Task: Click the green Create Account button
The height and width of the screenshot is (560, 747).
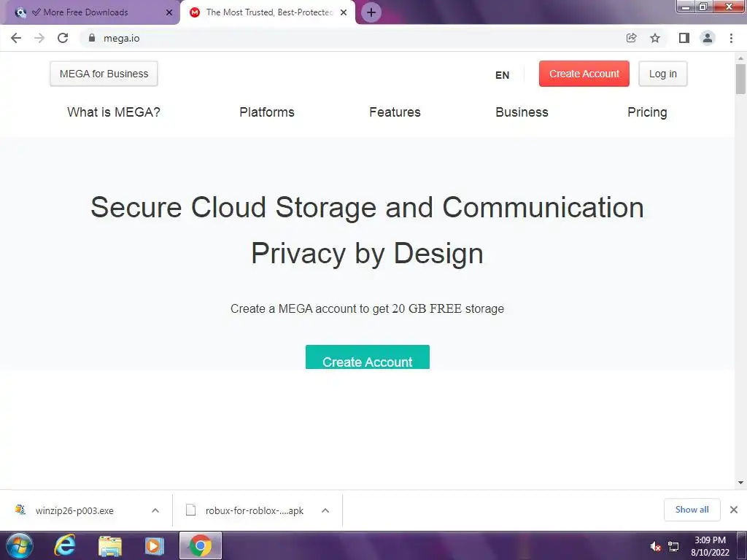Action: 368,357
